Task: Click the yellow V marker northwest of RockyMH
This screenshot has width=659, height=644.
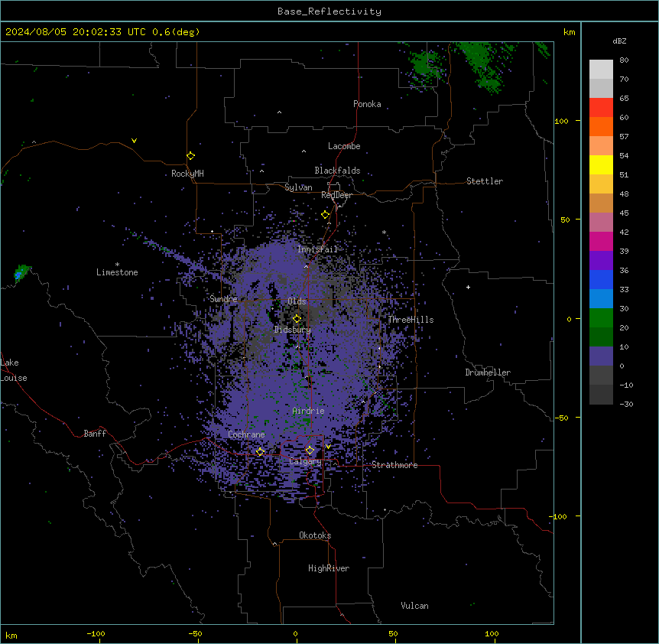Action: pos(134,141)
